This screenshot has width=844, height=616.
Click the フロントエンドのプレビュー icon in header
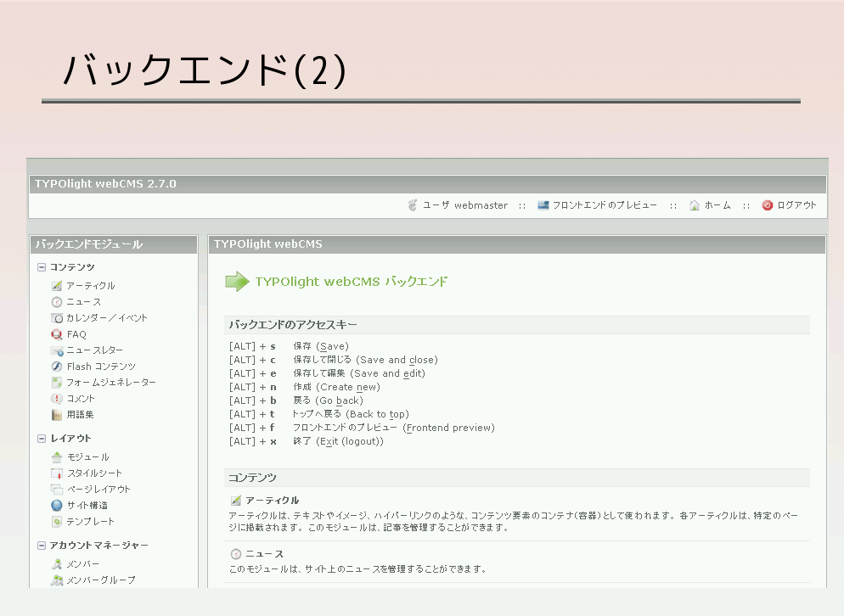(x=543, y=205)
